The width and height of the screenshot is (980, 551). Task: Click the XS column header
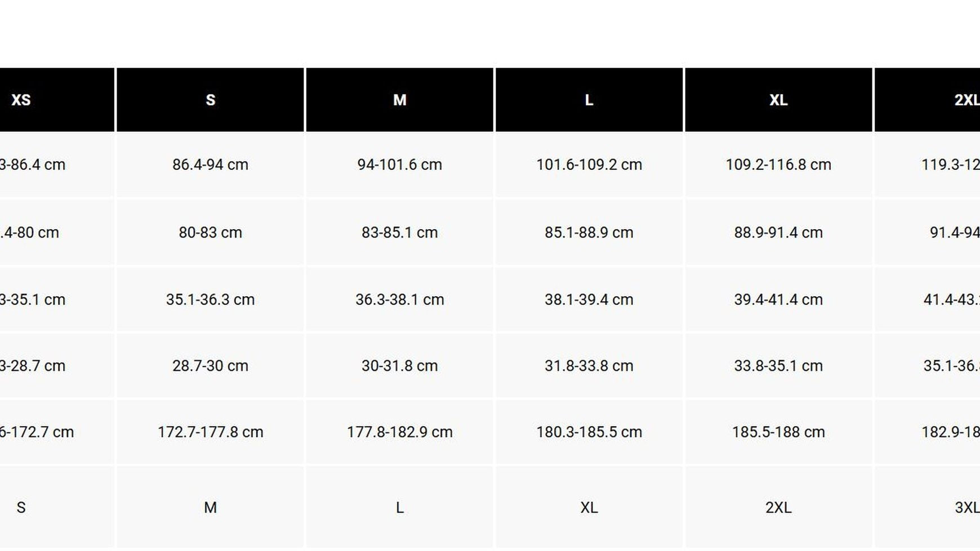click(x=21, y=100)
